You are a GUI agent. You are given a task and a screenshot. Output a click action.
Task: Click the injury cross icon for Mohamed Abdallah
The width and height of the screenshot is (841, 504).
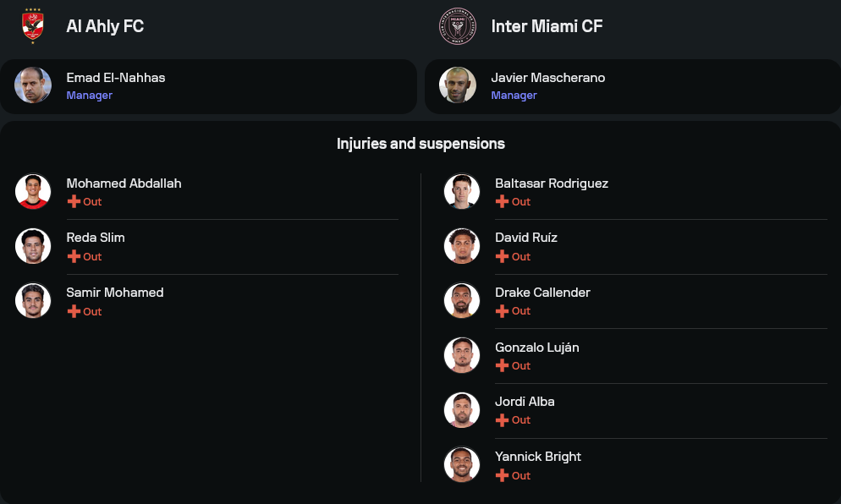coord(74,202)
